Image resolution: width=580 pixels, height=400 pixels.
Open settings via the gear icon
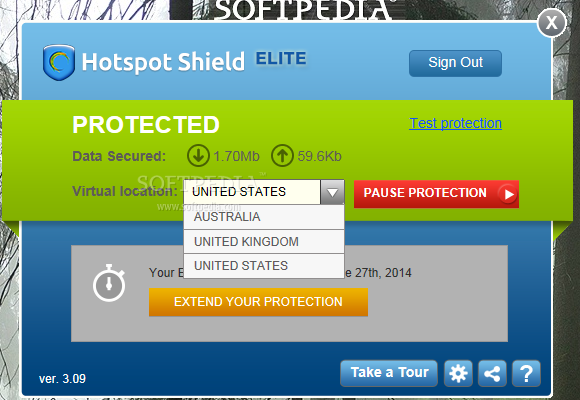[458, 373]
